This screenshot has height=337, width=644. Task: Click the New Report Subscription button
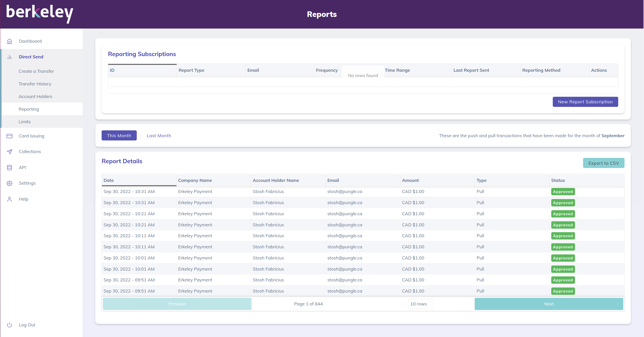(585, 102)
